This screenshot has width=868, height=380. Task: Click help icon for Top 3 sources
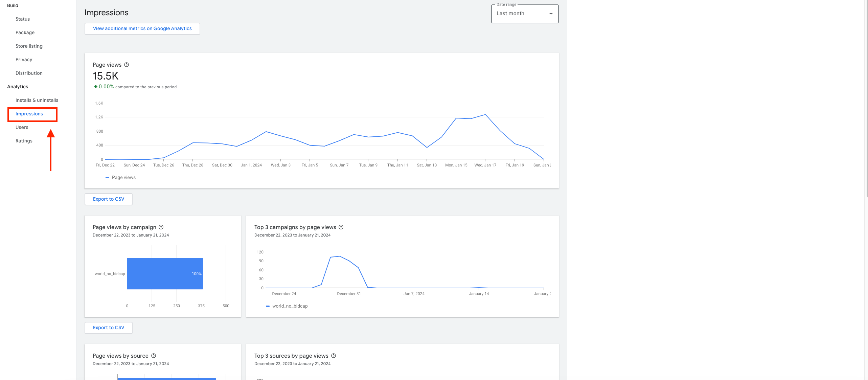pyautogui.click(x=334, y=356)
